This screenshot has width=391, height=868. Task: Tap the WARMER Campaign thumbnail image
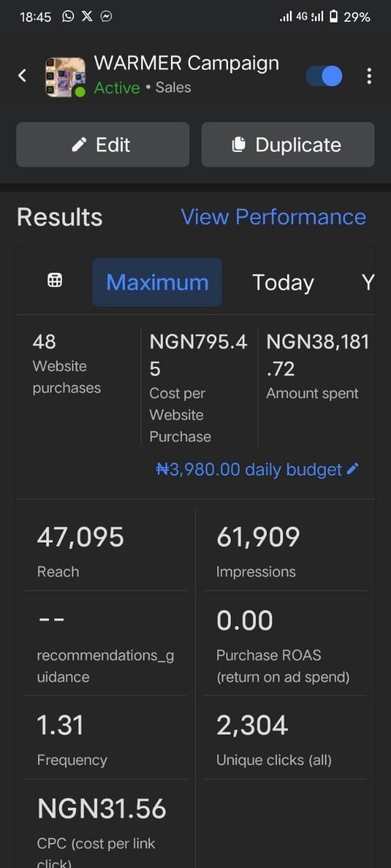point(65,77)
